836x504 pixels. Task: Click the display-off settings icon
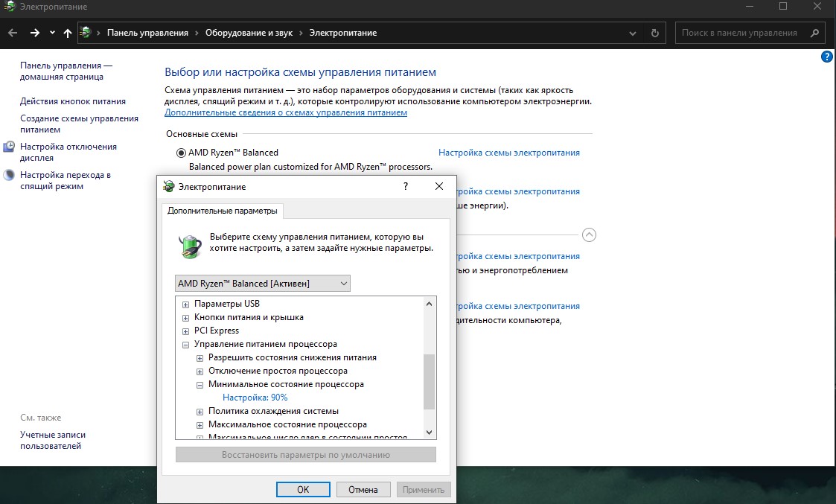tap(9, 147)
